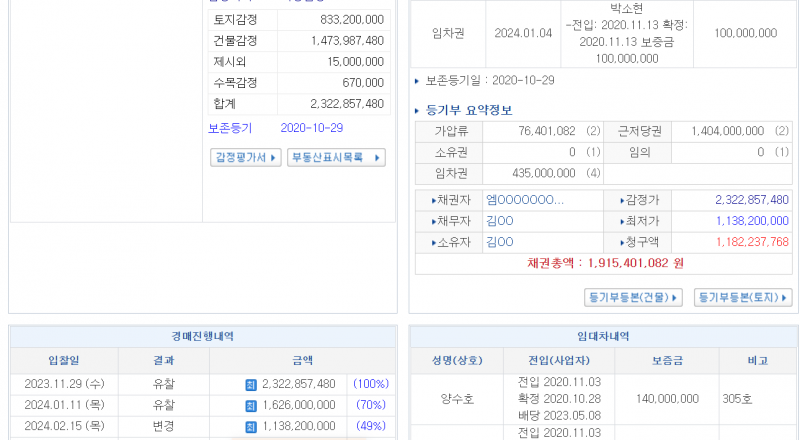Click owner name 김OO in 소유자 row
800x440 pixels.
499,242
